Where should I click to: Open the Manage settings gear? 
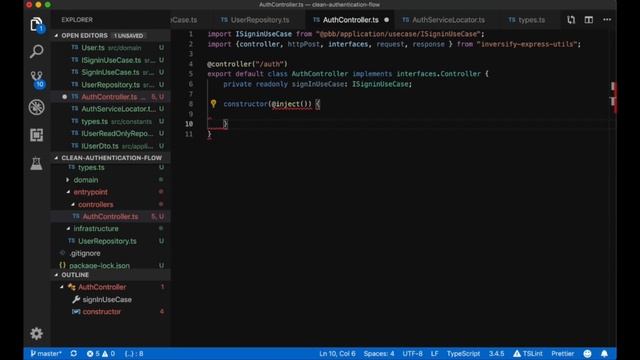point(36,333)
